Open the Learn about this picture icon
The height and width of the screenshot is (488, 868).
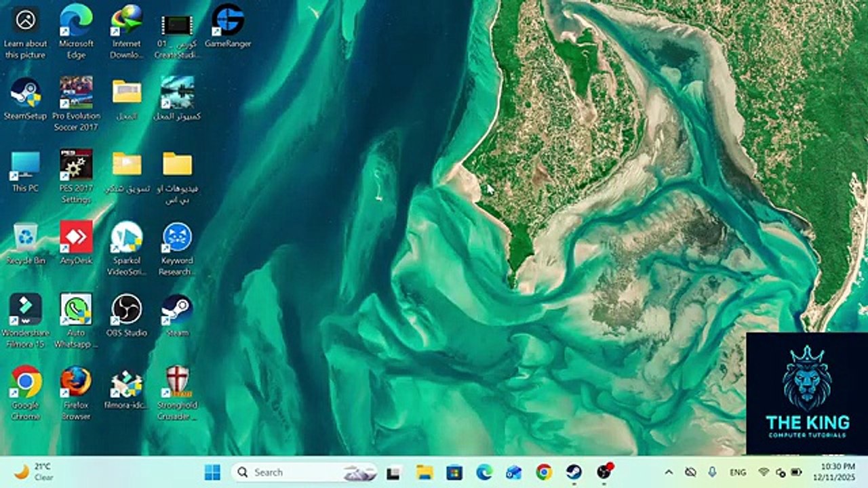[x=25, y=32]
